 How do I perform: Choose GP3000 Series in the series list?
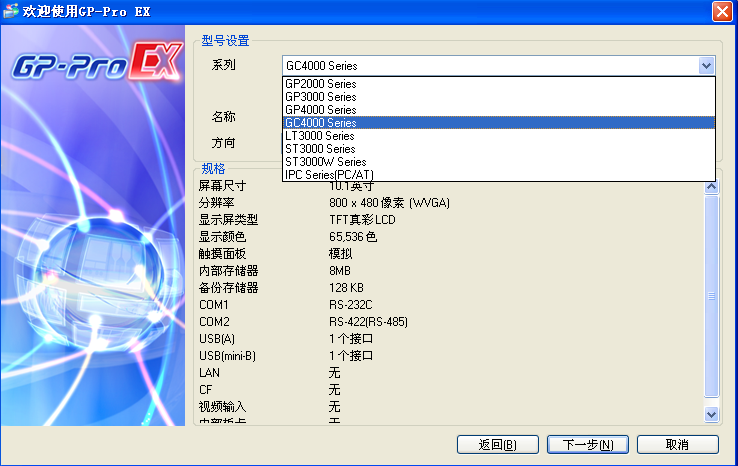tap(320, 97)
